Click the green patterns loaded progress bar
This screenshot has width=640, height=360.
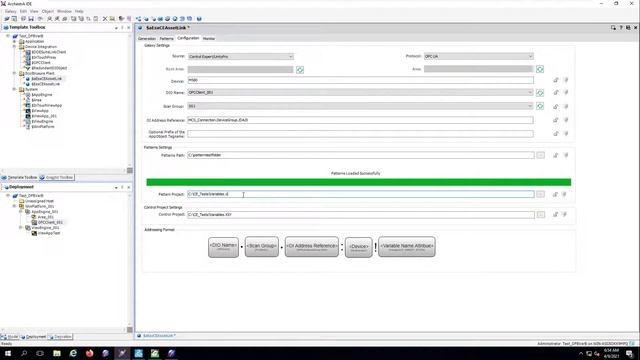coord(359,182)
